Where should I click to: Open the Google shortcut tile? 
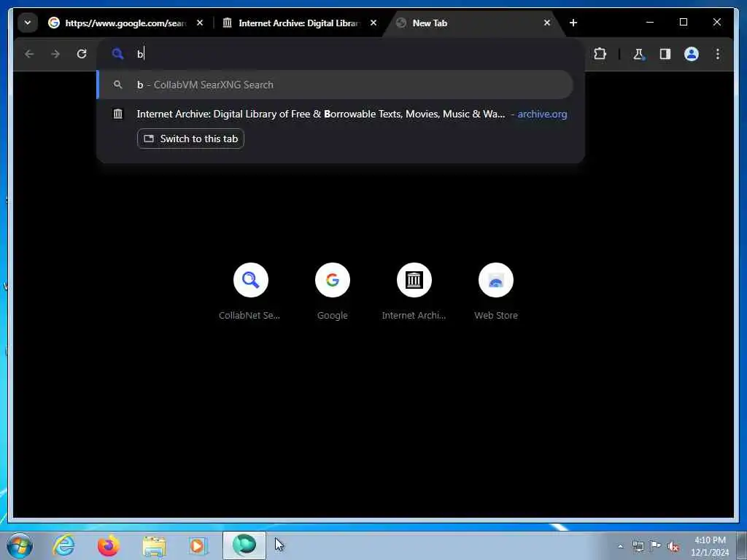point(333,292)
